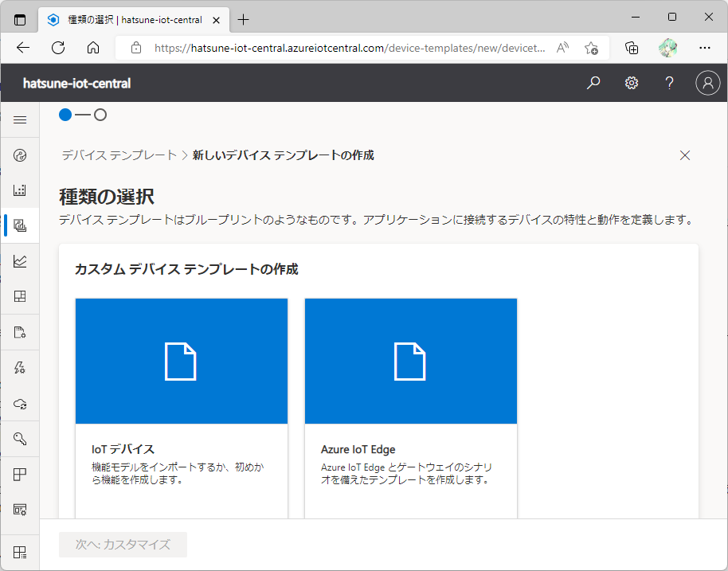View site information lock icon

[136, 48]
